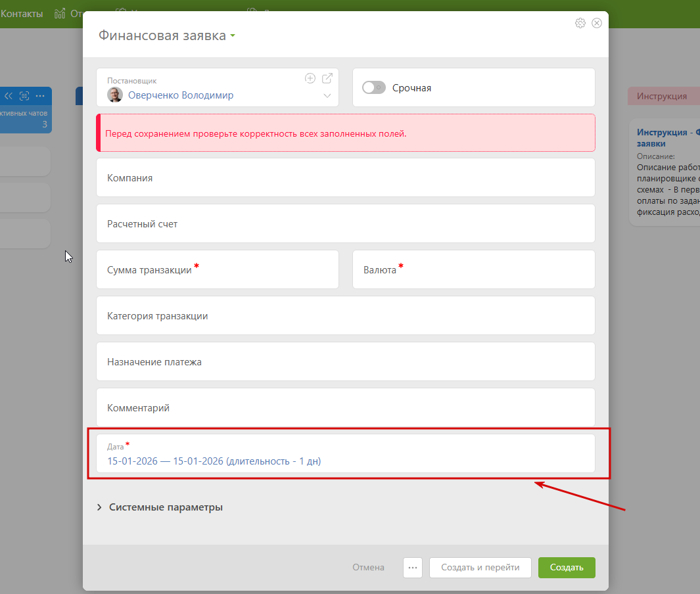The image size is (700, 594).
Task: Click the green Создать button
Action: (x=567, y=567)
